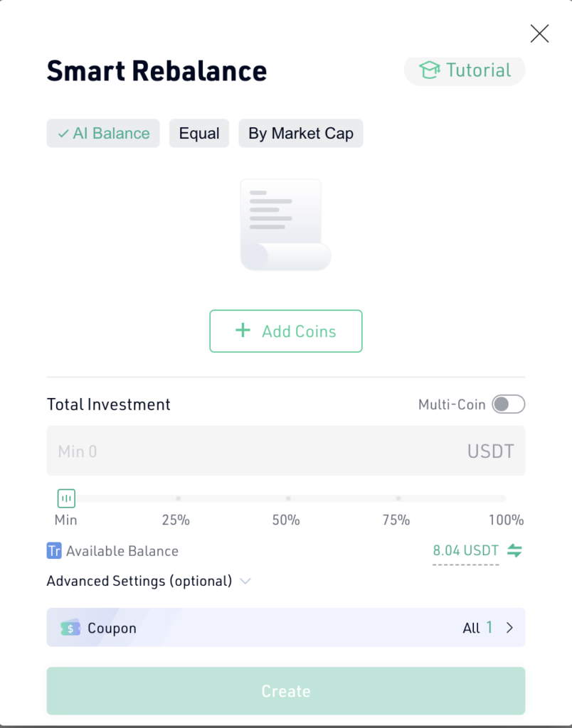Collapse the Advanced Settings chevron arrow
Image resolution: width=572 pixels, height=728 pixels.
pyautogui.click(x=245, y=582)
